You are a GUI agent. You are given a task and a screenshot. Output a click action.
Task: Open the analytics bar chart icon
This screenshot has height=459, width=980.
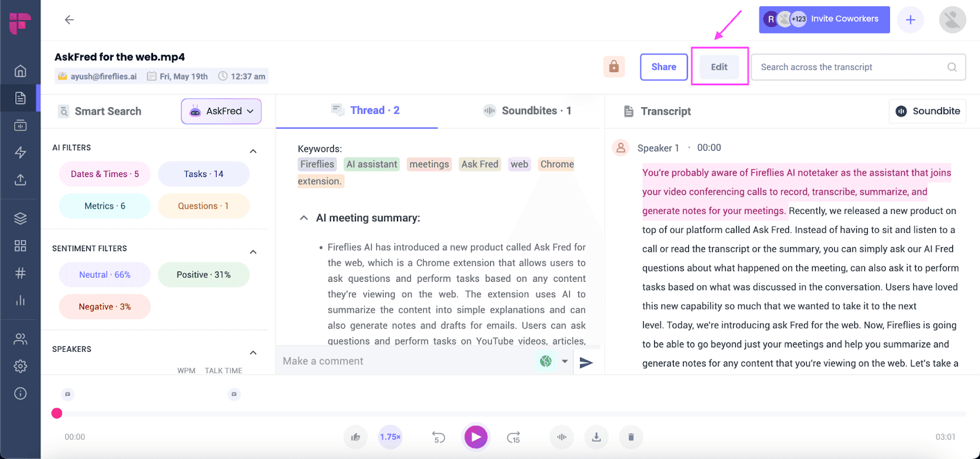(x=20, y=300)
